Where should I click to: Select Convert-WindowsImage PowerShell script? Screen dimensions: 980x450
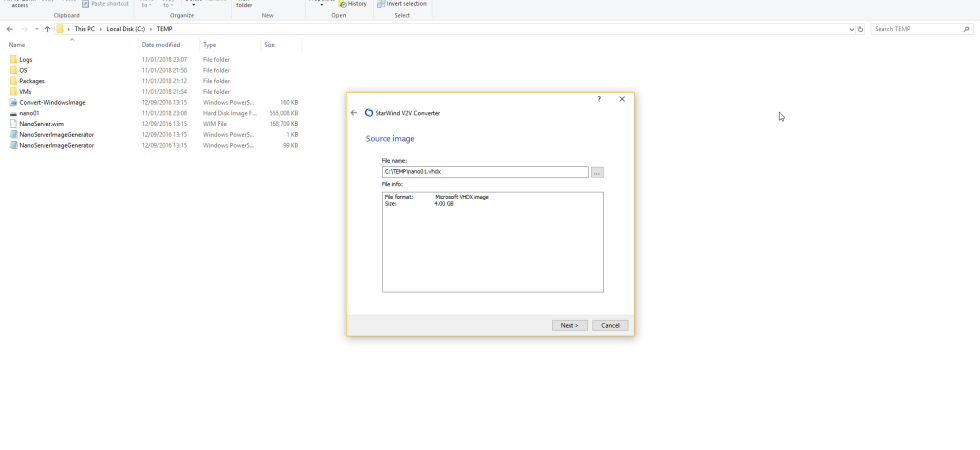click(x=52, y=102)
